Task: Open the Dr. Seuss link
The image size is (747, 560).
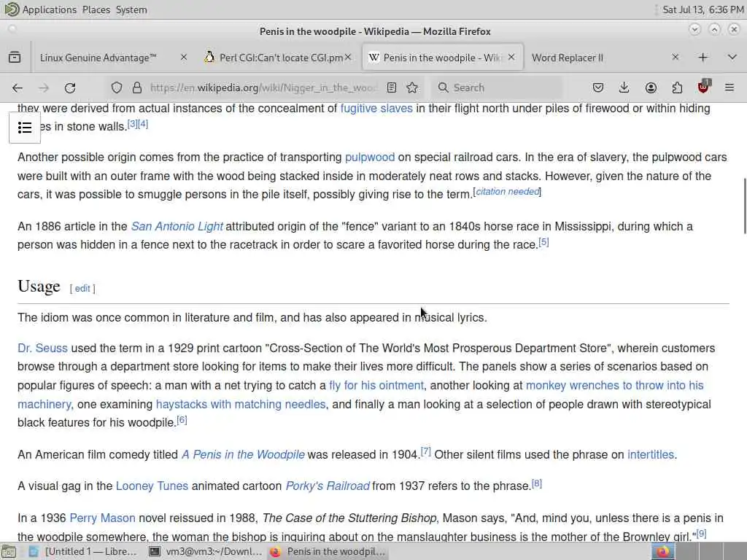Action: point(42,348)
